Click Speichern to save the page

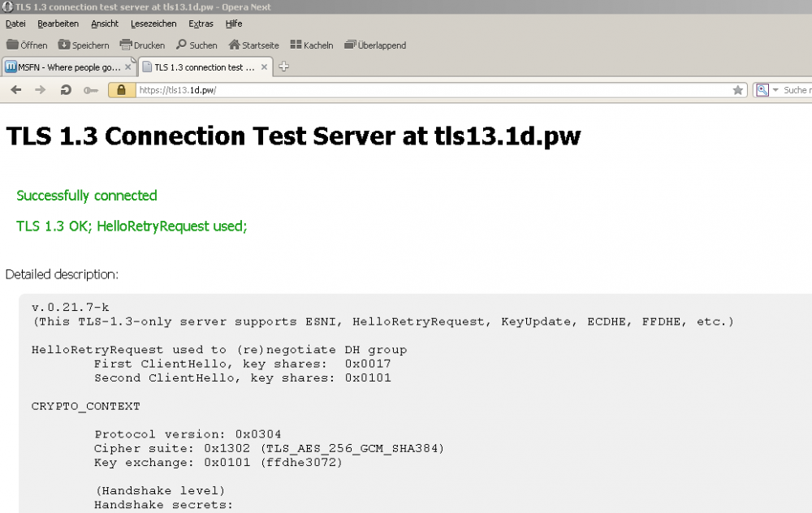[84, 45]
